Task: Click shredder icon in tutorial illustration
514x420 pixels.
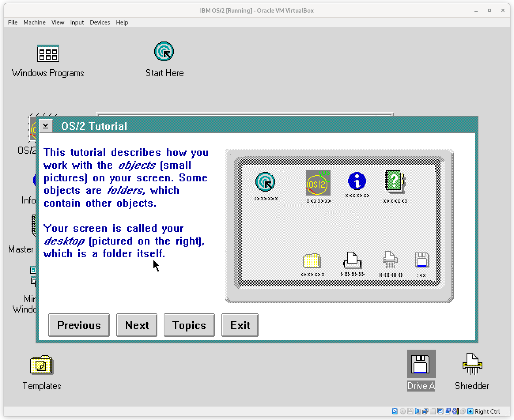Action: coord(390,260)
